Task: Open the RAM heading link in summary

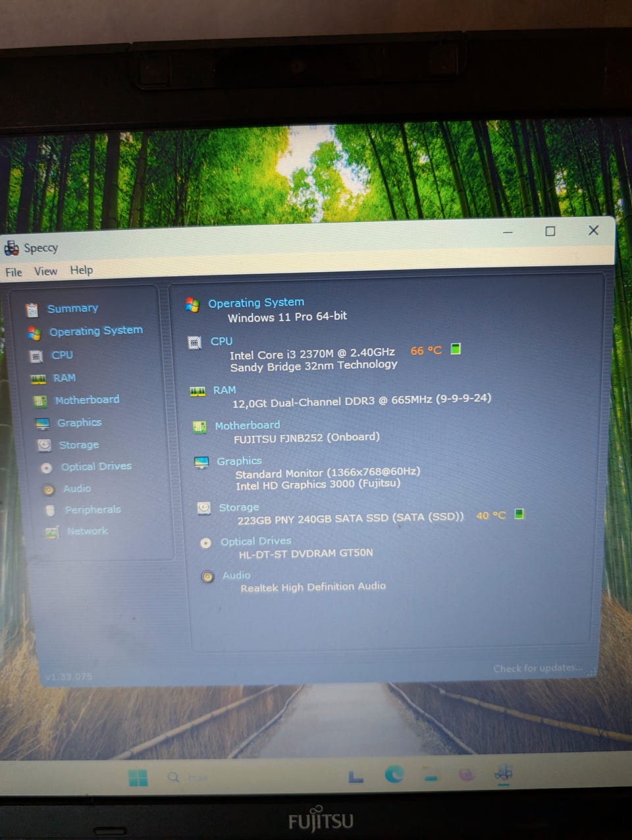Action: [224, 390]
